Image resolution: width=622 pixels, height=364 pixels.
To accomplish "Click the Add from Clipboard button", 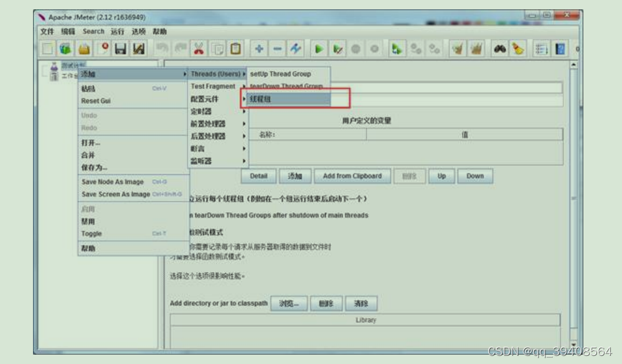I will (352, 176).
